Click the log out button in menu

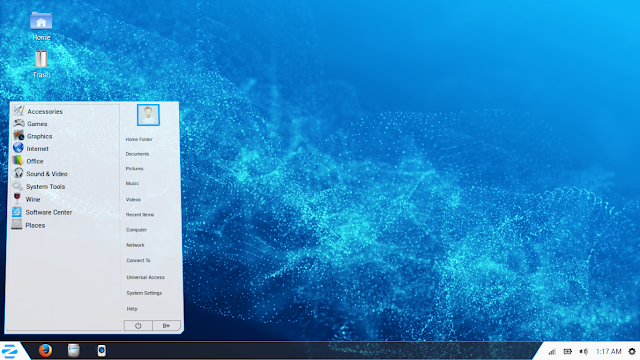coord(166,326)
